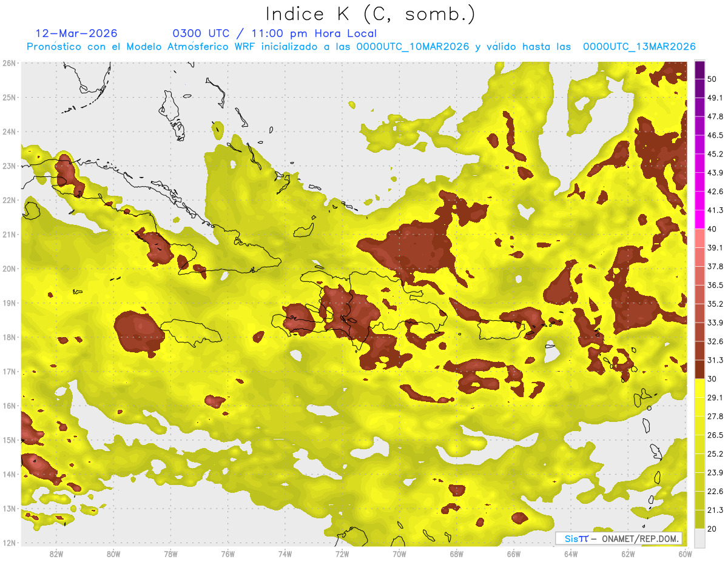This screenshot has width=728, height=562.
Task: Click the '50' value on the color scale
Action: point(712,79)
